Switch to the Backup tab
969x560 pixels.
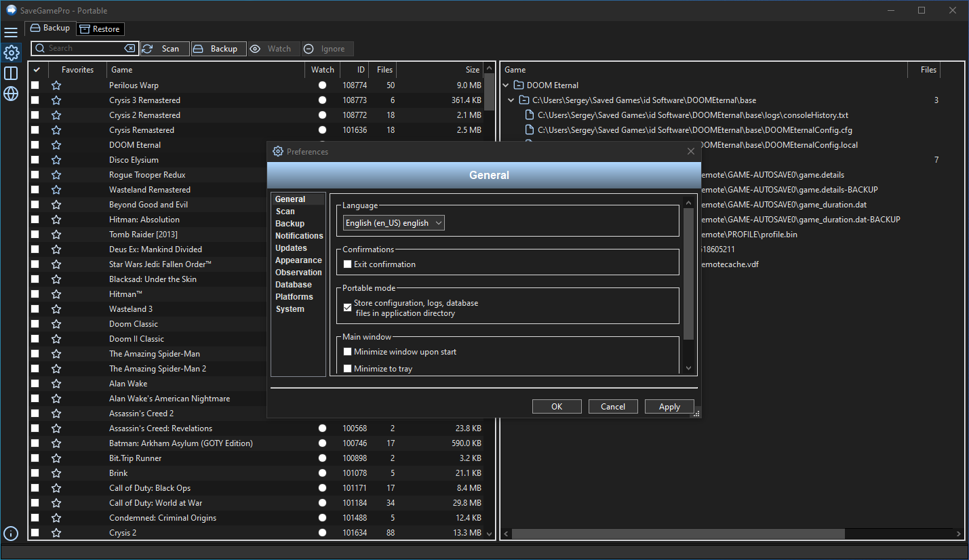tap(50, 28)
